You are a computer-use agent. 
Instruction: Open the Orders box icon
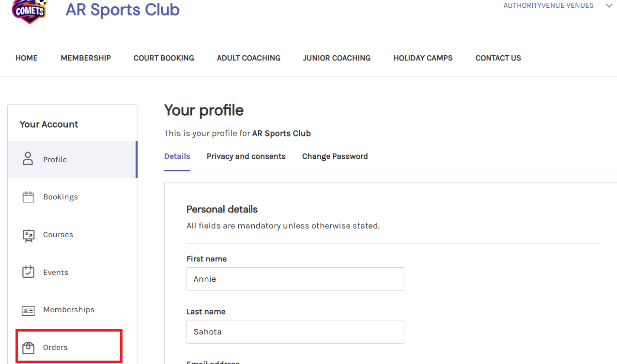[x=29, y=348]
